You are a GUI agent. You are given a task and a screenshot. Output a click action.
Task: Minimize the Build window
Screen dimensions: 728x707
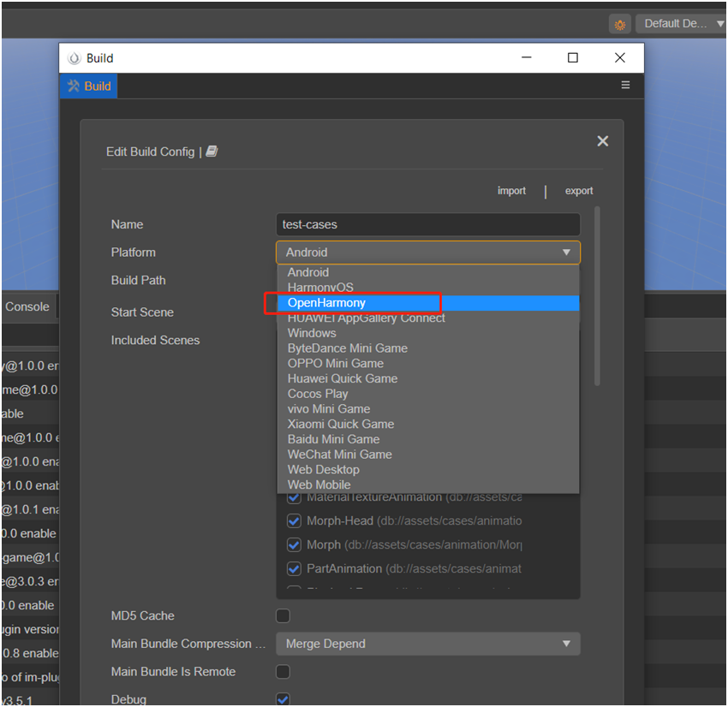click(x=527, y=57)
